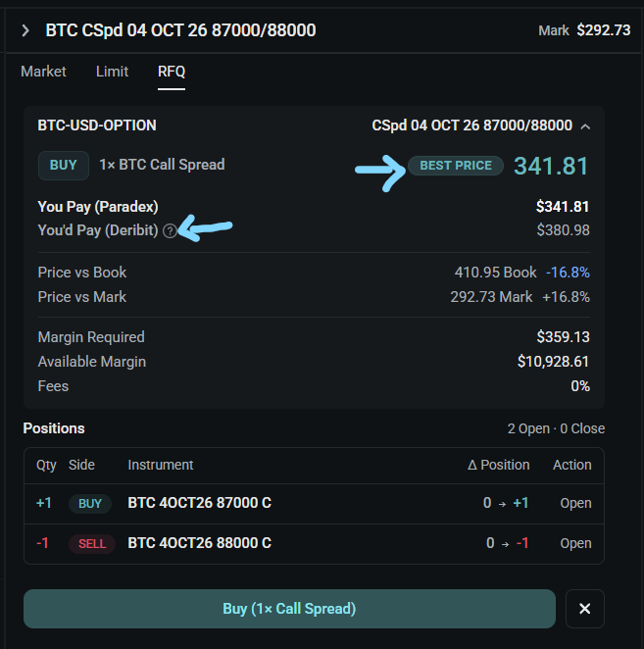
Task: Click the BUY tag on 87000 C row
Action: point(90,503)
